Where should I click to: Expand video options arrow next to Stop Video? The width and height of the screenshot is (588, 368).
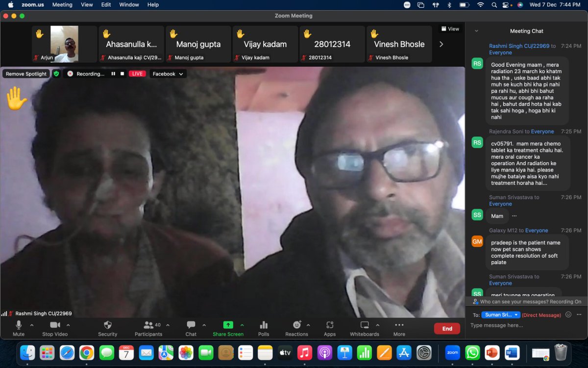click(68, 325)
